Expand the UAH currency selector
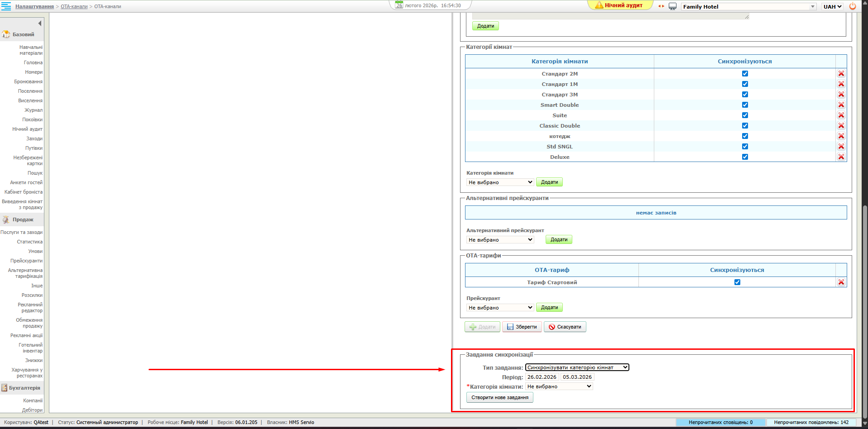The image size is (868, 429). (x=832, y=7)
